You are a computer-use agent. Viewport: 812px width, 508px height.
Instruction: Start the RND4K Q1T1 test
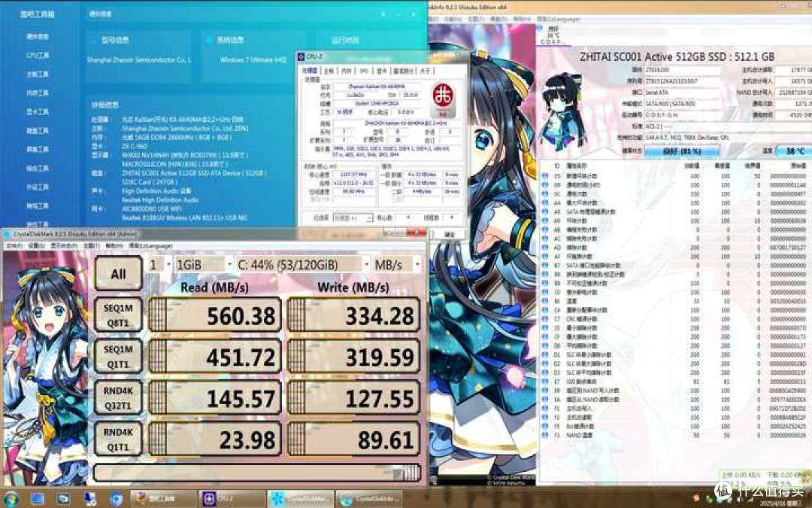pyautogui.click(x=118, y=440)
